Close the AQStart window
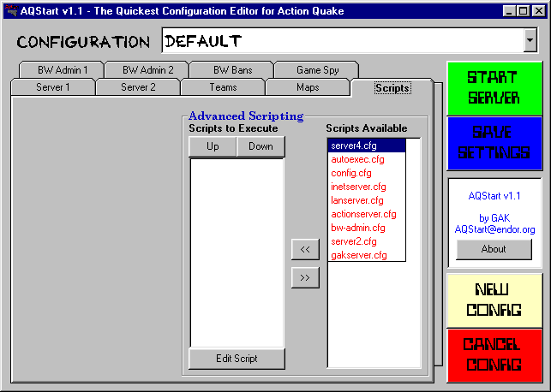 click(x=538, y=11)
